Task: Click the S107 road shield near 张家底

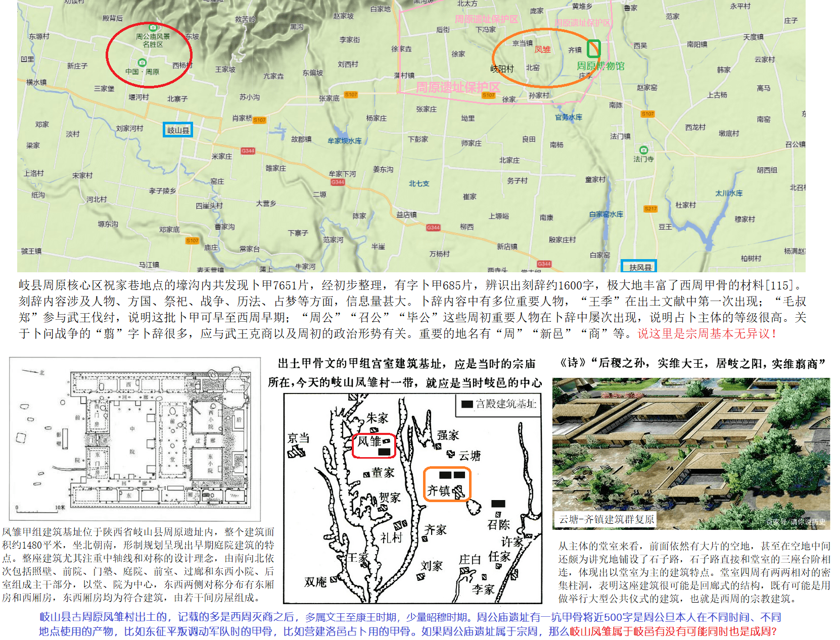Action: coord(351,94)
